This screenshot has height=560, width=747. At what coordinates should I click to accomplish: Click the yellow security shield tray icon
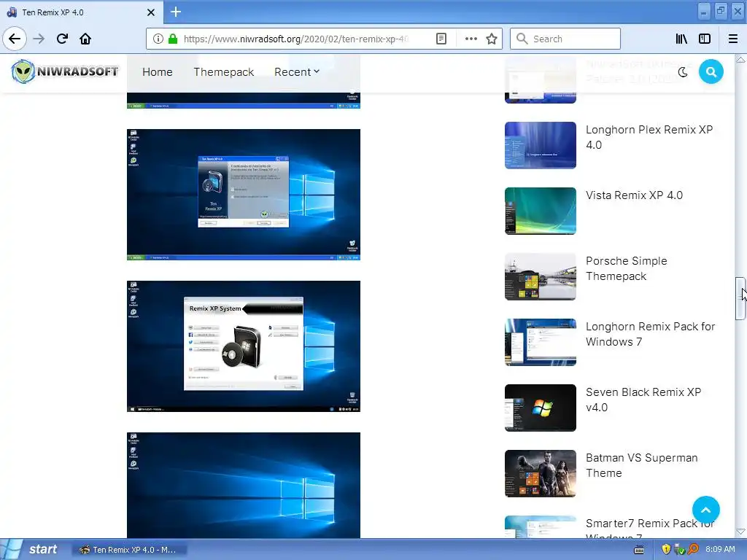tap(666, 550)
